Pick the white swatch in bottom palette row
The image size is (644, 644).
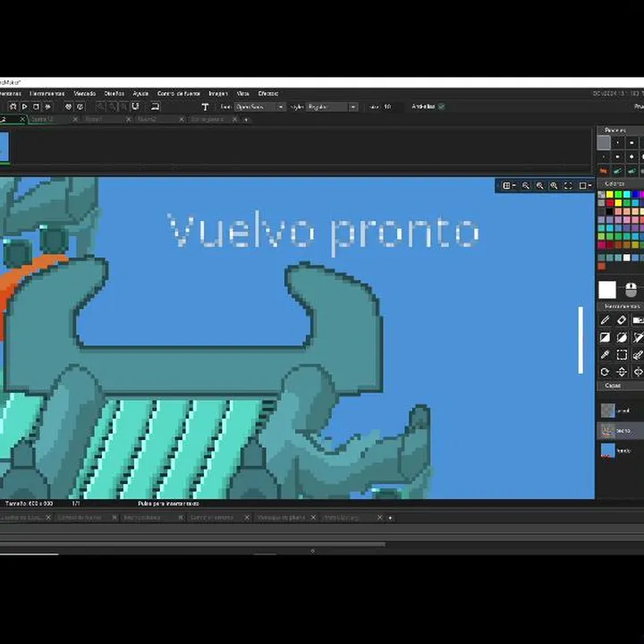coord(626,258)
